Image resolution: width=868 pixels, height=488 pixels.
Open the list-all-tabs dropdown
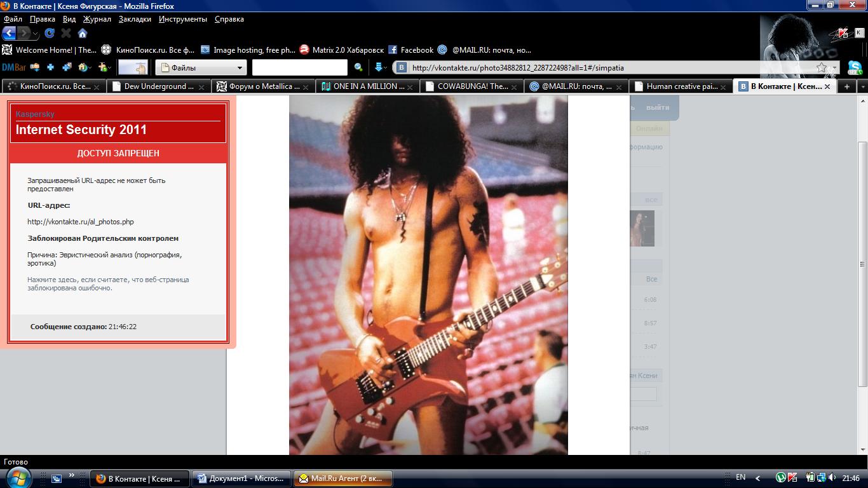(862, 86)
